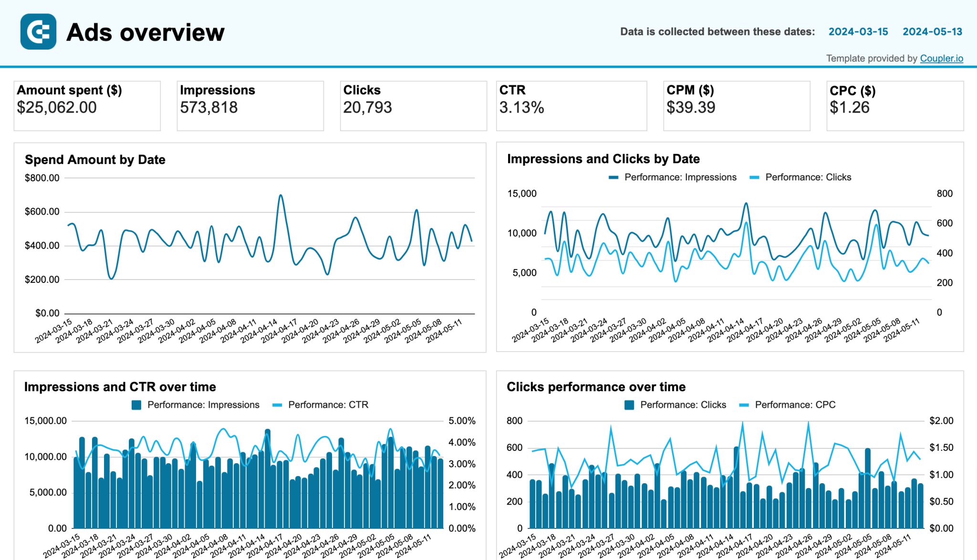Click the Amount spent KPI card
Image resolution: width=977 pixels, height=560 pixels.
point(87,105)
